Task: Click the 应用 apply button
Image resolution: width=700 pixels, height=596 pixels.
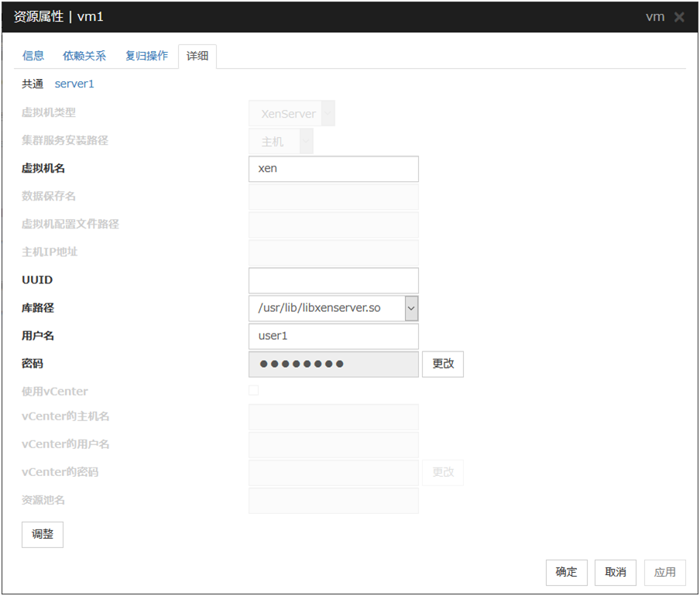Action: coord(665,572)
